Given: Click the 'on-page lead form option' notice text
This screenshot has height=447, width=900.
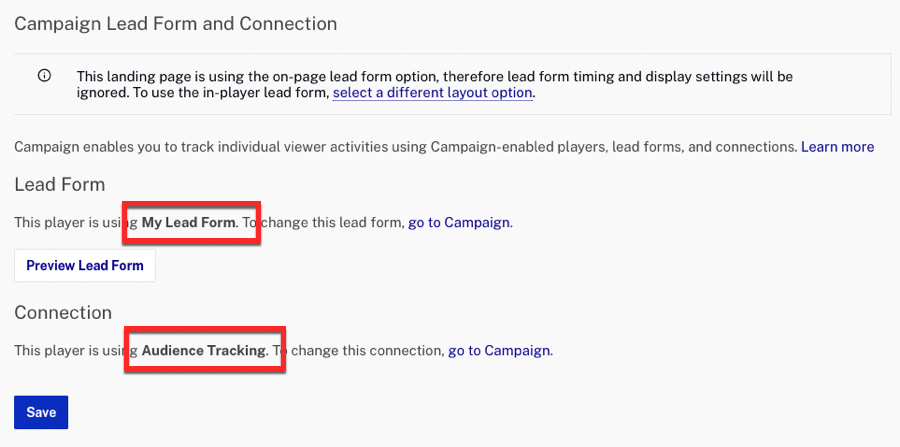Looking at the screenshot, I should [x=332, y=76].
